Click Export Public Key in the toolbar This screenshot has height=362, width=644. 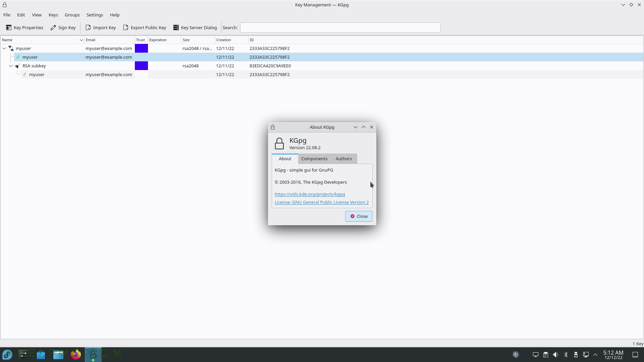145,27
